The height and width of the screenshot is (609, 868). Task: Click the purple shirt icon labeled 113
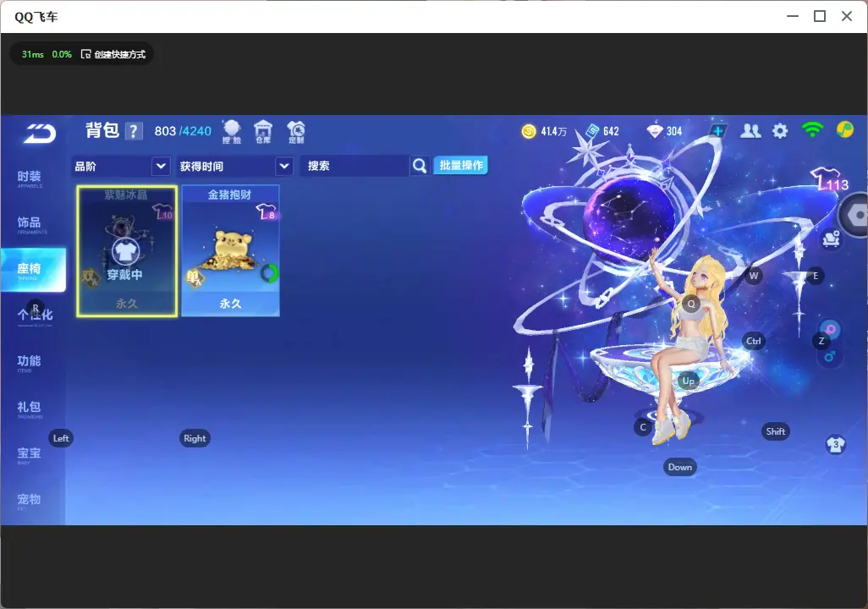(829, 179)
